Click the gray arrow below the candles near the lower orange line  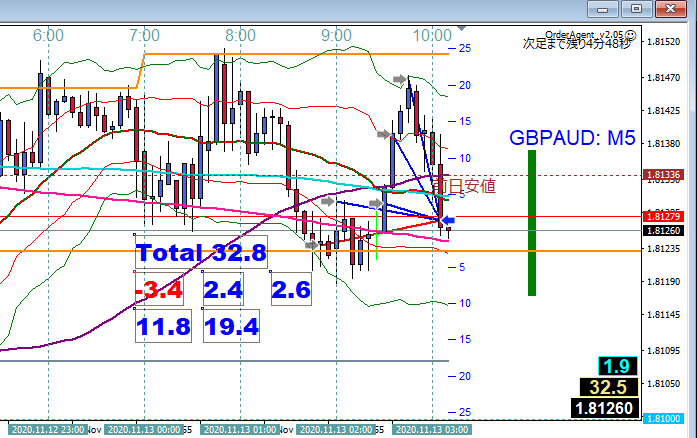(x=312, y=245)
